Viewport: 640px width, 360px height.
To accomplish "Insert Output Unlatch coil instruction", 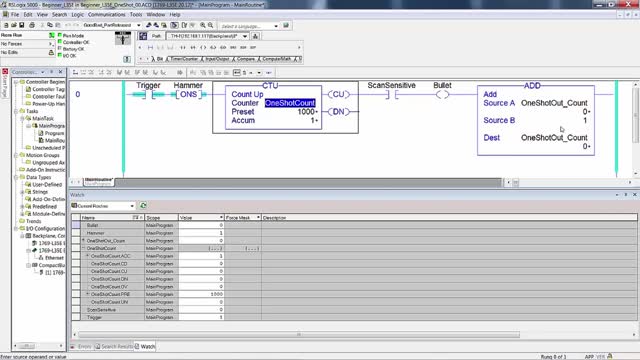I will point(223,47).
